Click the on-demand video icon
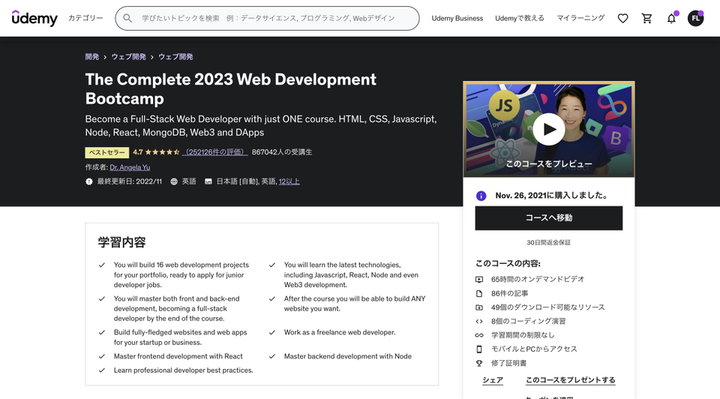 [x=479, y=279]
